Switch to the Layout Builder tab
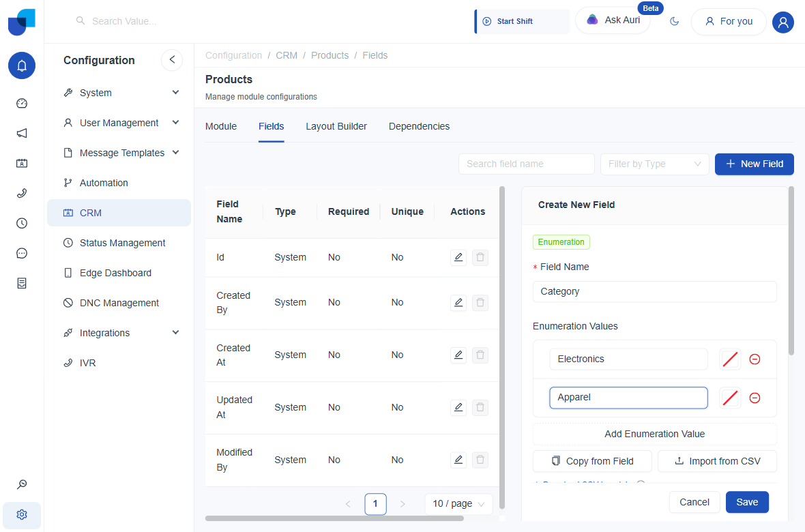 coord(336,126)
